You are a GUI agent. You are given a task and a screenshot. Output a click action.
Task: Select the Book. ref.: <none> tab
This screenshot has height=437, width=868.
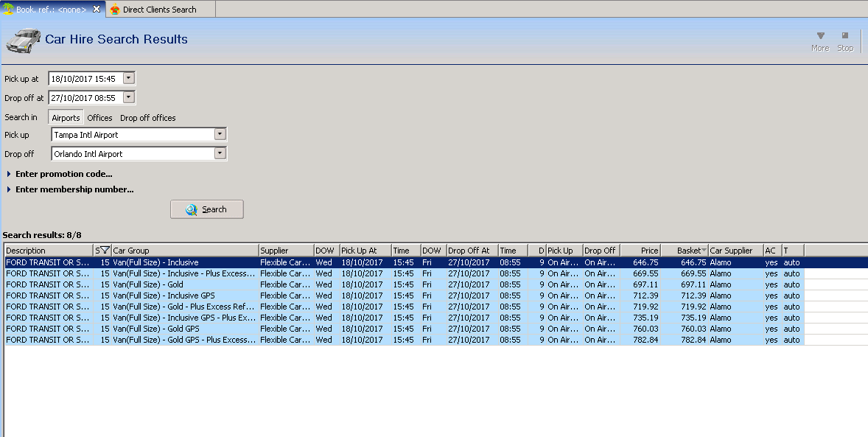[52, 10]
